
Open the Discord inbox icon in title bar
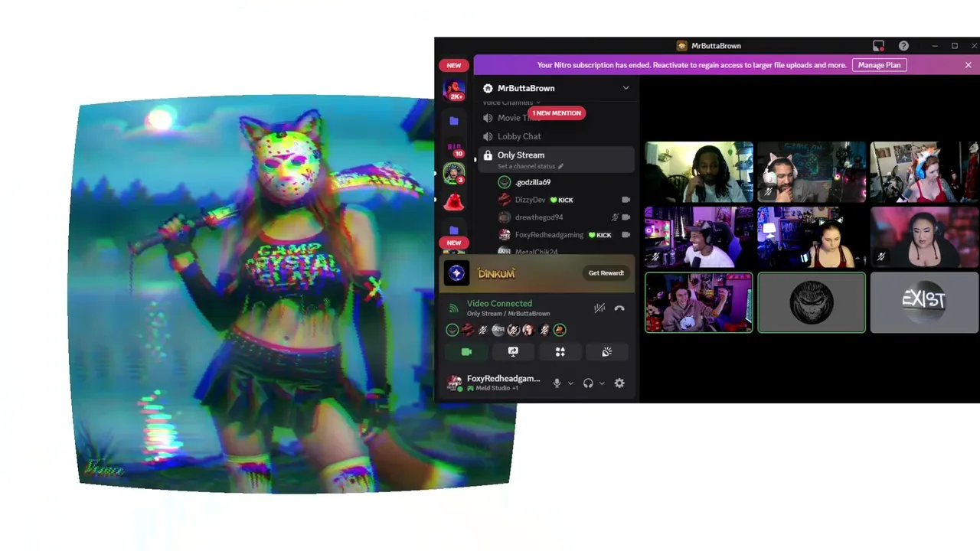point(878,46)
